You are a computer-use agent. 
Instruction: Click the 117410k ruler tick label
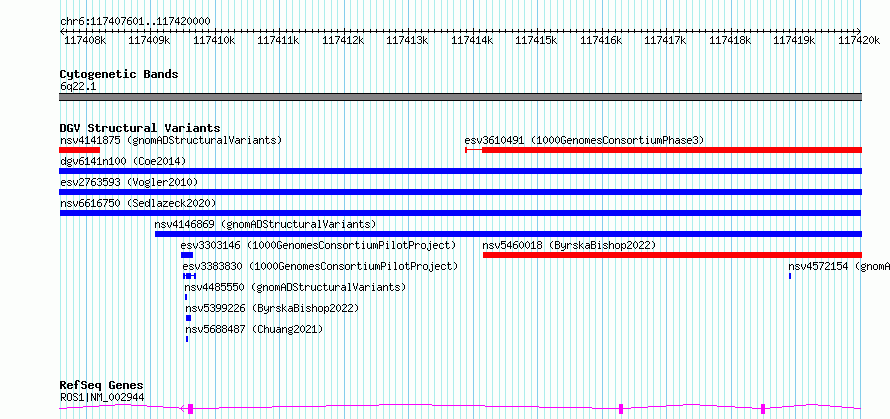(x=214, y=40)
